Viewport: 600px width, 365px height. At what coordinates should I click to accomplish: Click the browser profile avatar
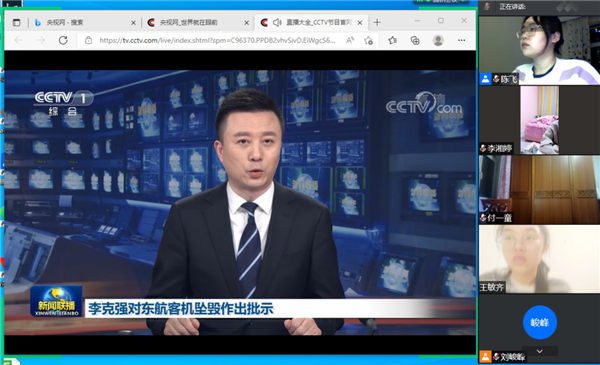tap(438, 40)
